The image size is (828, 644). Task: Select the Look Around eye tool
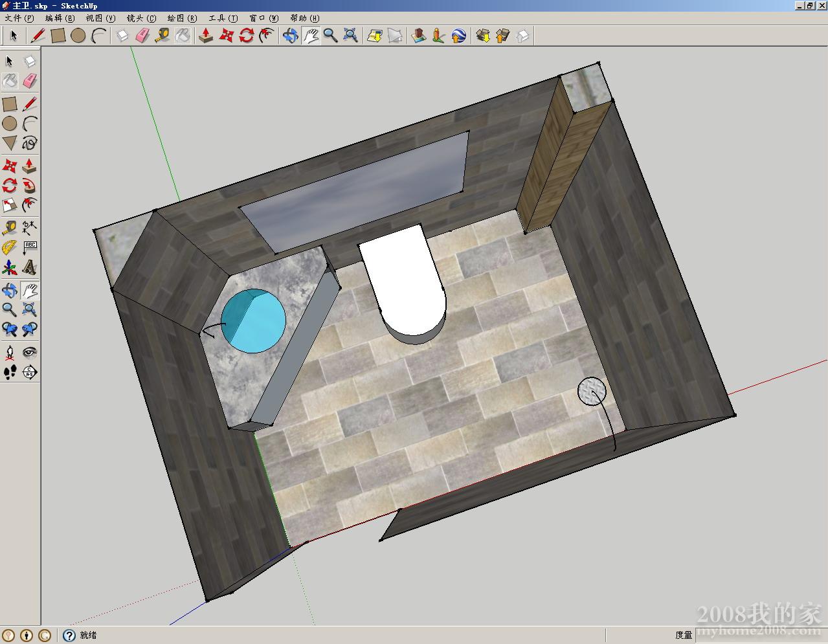pyautogui.click(x=30, y=353)
